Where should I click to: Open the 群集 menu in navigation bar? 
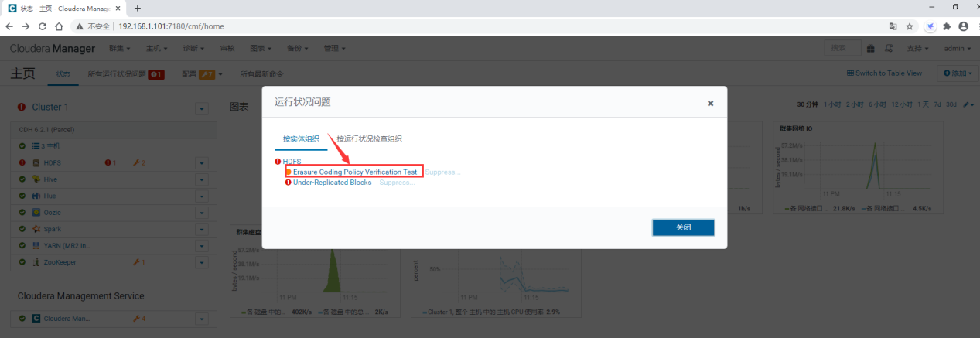[120, 48]
